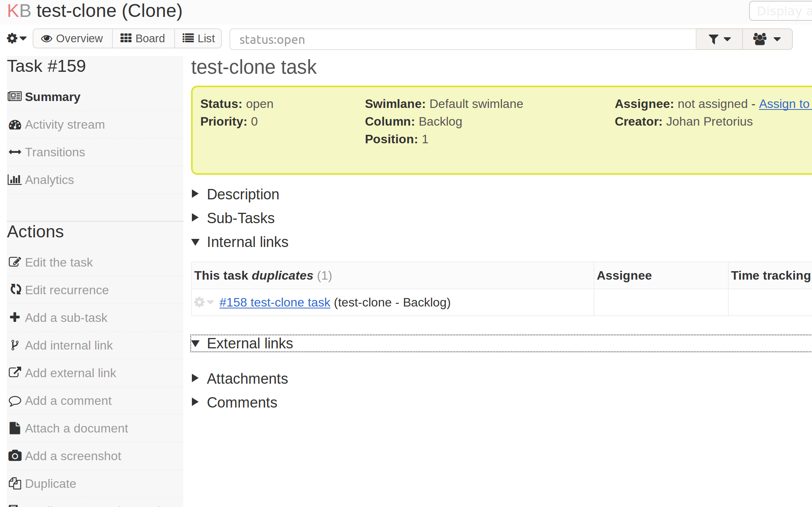
Task: Click the Add internal link icon
Action: (15, 345)
